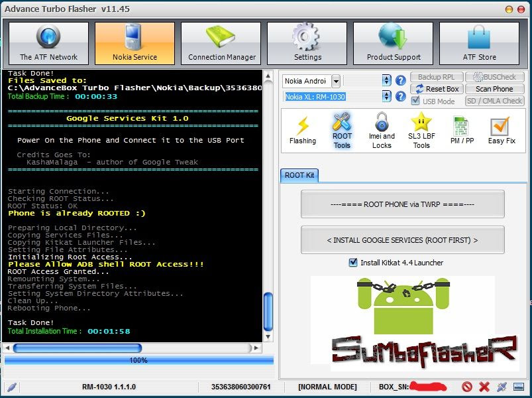The width and height of the screenshot is (532, 398).
Task: Select the Flashing tool icon
Action: 302,131
